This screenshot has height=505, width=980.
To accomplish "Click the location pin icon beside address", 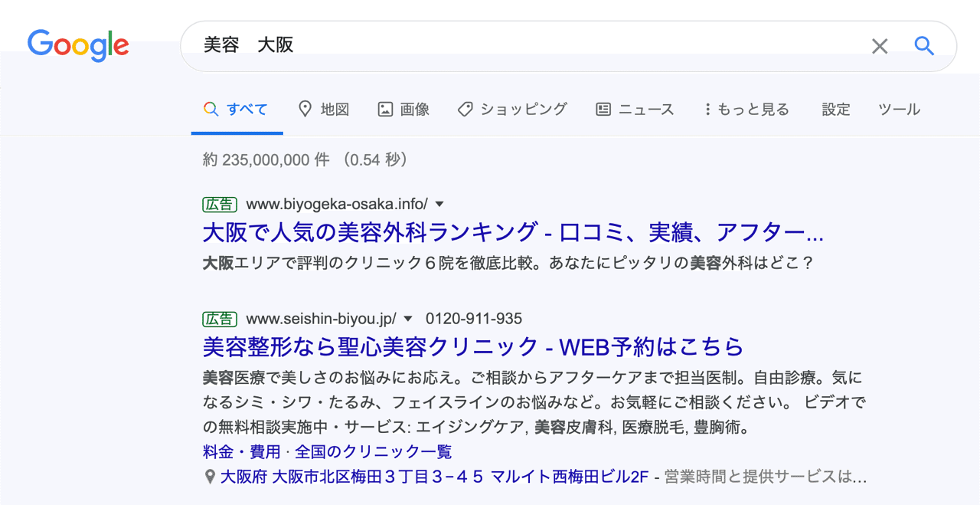I will pos(210,477).
